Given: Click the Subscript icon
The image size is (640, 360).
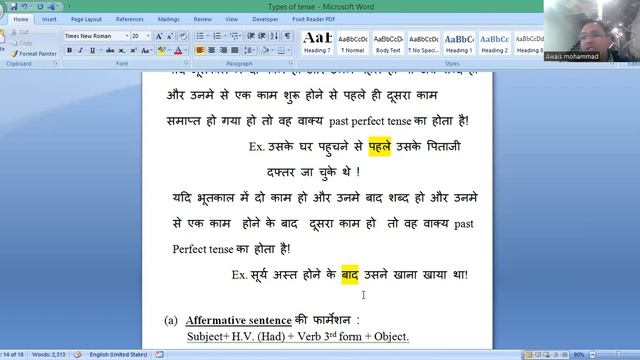Looking at the screenshot, I should pos(121,51).
